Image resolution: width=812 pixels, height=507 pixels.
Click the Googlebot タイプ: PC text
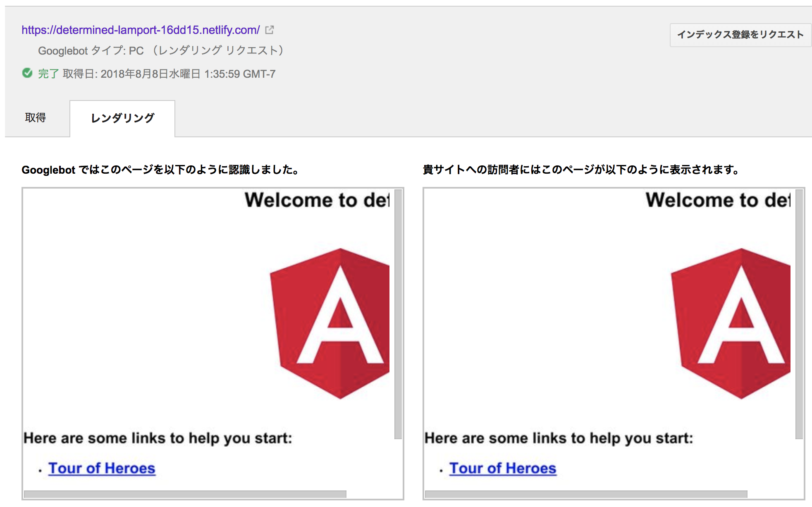click(91, 51)
